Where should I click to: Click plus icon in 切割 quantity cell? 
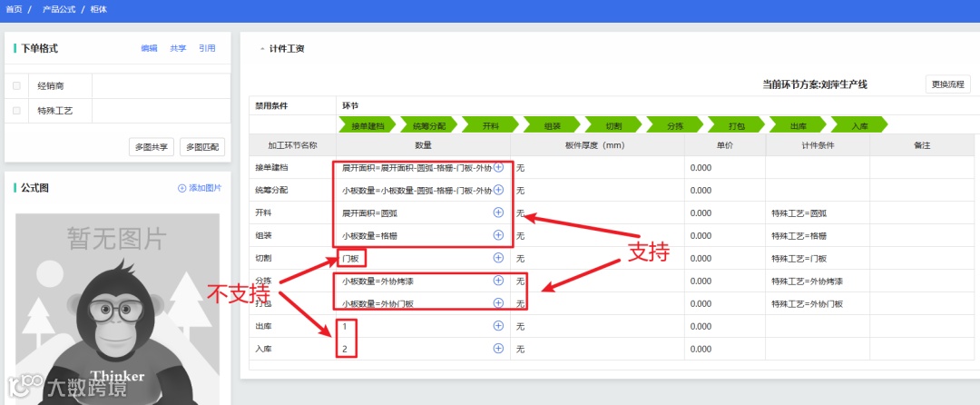point(498,258)
